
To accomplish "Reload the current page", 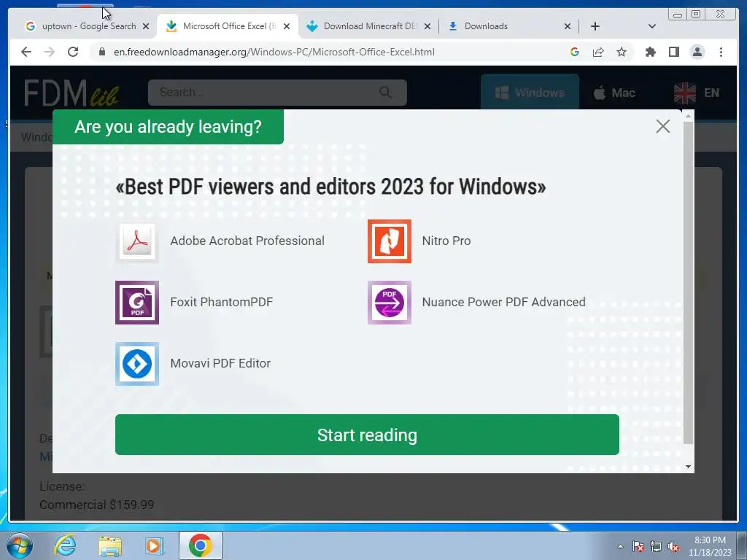I will 73,52.
